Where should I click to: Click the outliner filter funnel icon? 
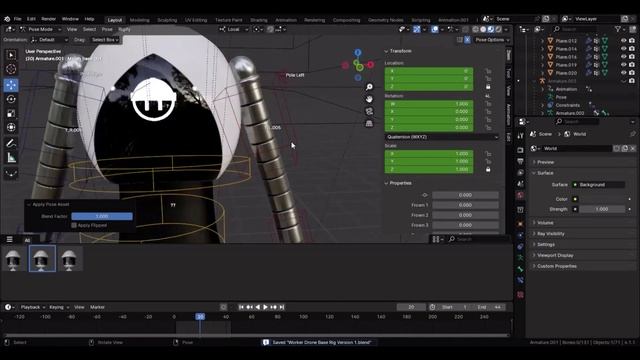click(x=618, y=29)
